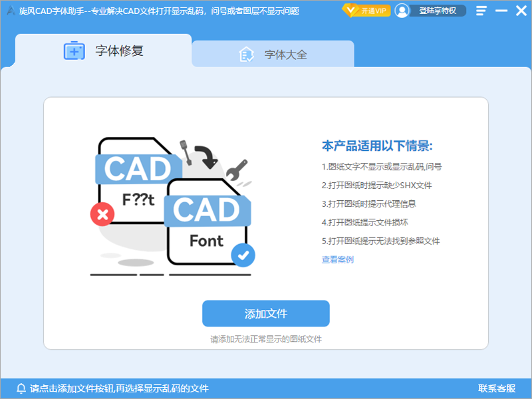Click the 添加文件 button
Image resolution: width=532 pixels, height=399 pixels.
click(266, 313)
